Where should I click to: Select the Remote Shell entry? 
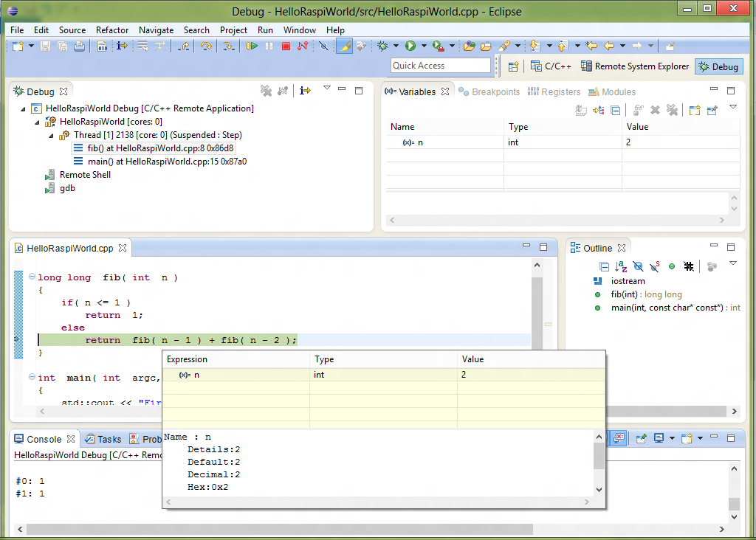tap(78, 175)
